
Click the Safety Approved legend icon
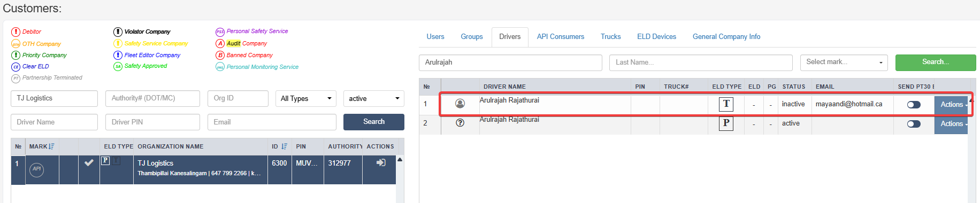click(x=118, y=66)
